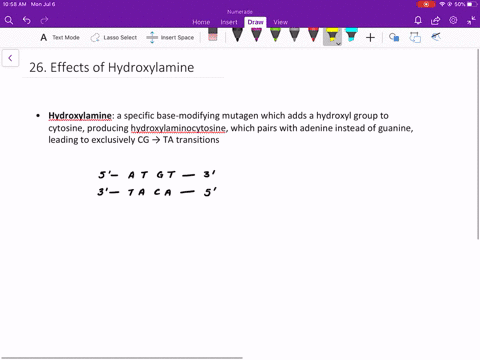
Task: Open the search magnifier icon
Action: click(9, 21)
